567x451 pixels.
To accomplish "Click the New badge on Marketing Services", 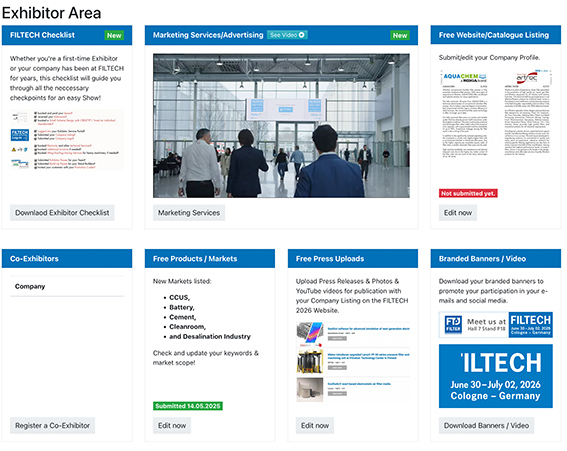I will coord(400,35).
